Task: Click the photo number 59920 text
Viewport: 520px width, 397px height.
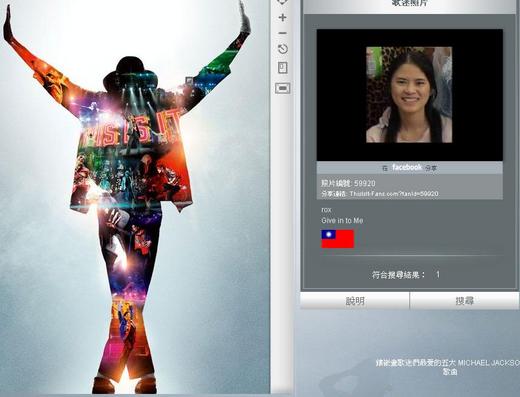Action: click(348, 183)
